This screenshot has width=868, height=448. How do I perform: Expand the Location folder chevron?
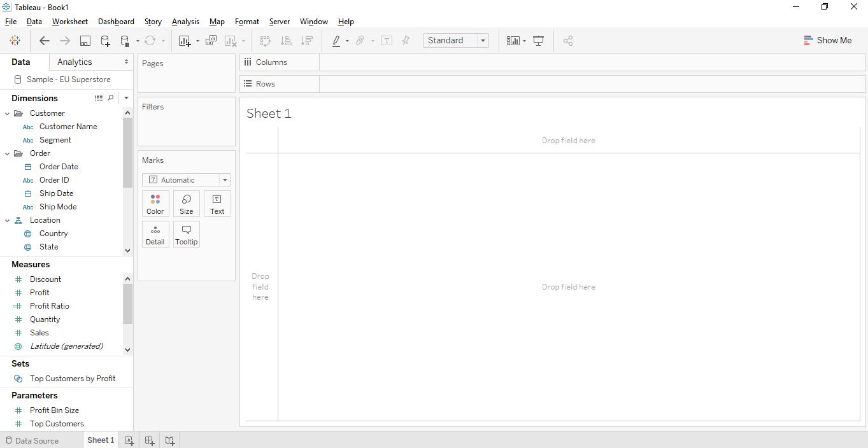pyautogui.click(x=7, y=220)
